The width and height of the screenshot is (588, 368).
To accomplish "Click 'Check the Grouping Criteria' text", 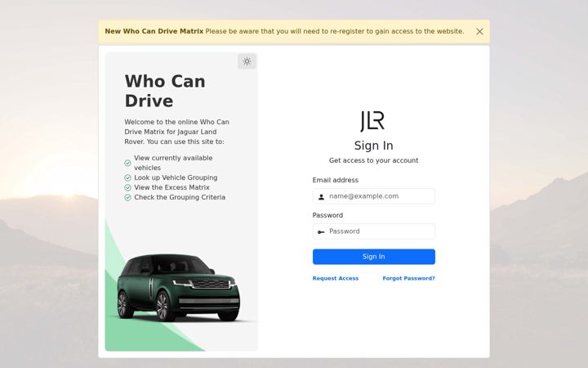I will (180, 197).
